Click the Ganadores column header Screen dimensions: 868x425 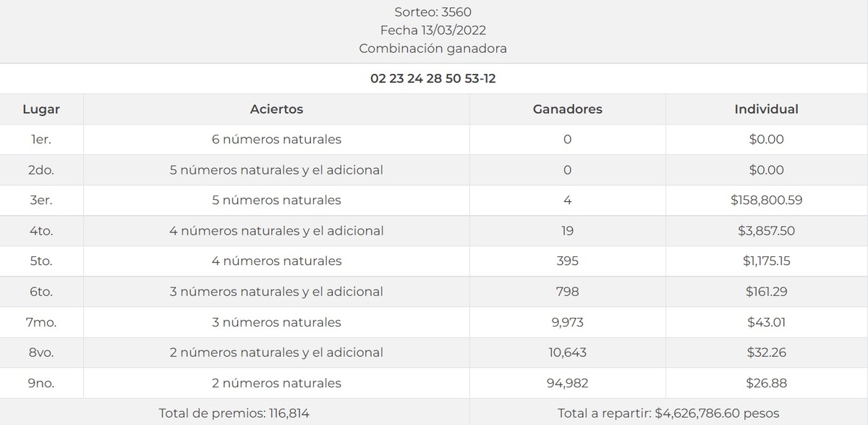(567, 109)
